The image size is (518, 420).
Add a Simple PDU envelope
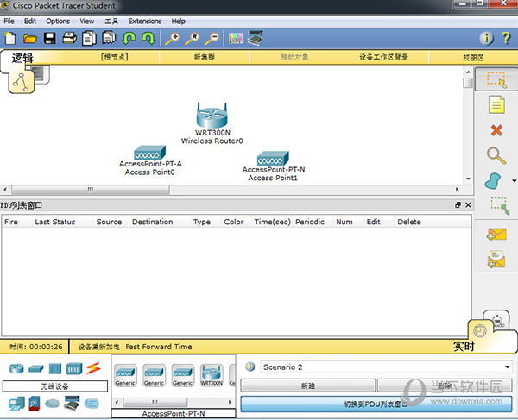[496, 235]
